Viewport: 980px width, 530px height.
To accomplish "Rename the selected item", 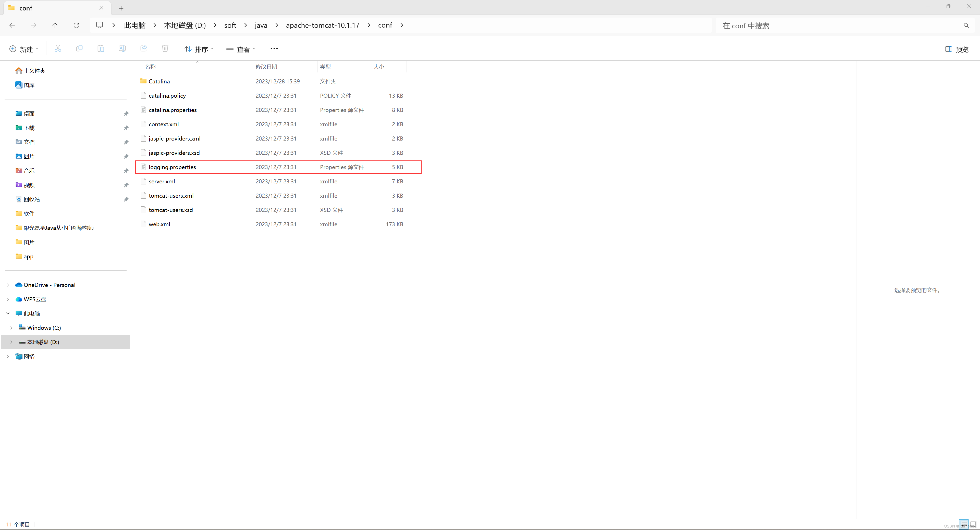I will click(122, 48).
